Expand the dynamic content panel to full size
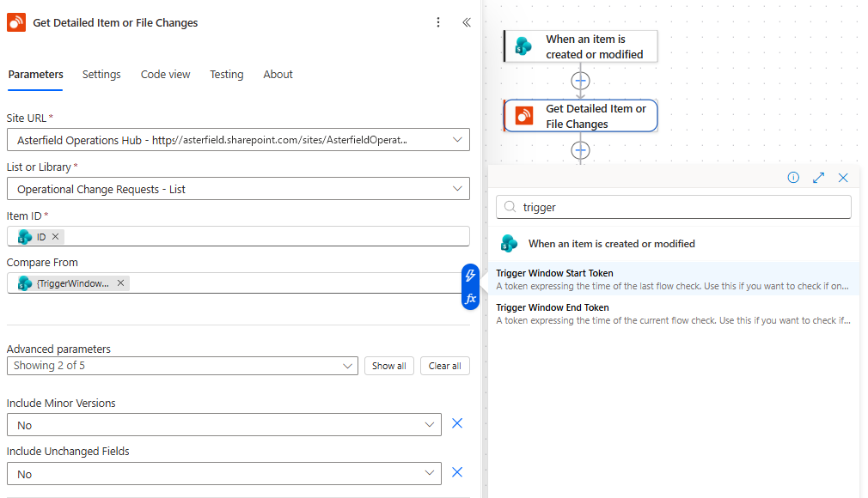This screenshot has width=868, height=498. [818, 178]
